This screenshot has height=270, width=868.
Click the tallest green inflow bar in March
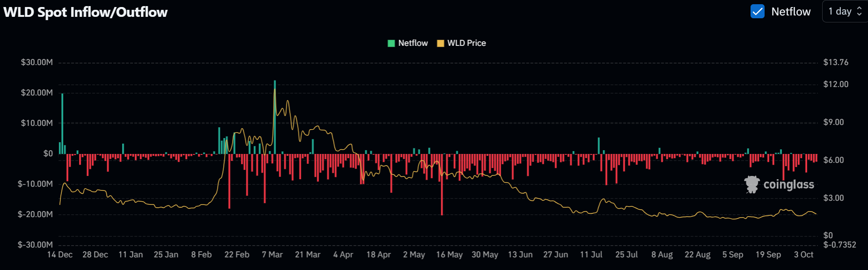click(x=275, y=117)
